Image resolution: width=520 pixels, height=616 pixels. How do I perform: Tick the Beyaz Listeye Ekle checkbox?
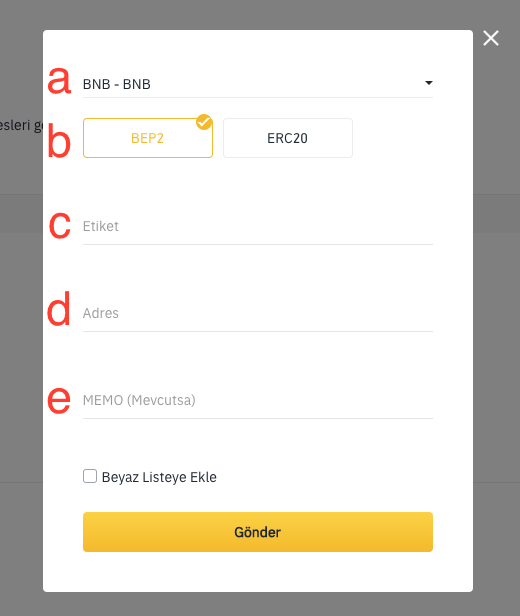[90, 476]
